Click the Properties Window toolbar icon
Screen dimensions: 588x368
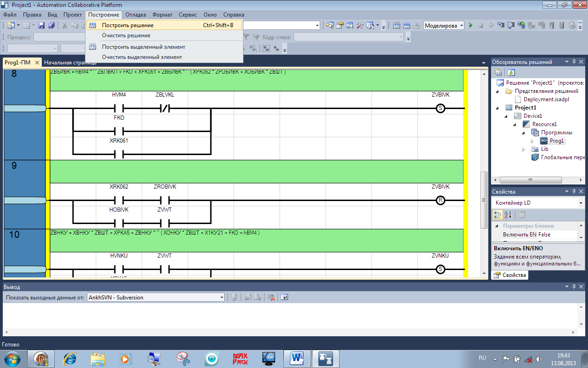click(x=340, y=25)
